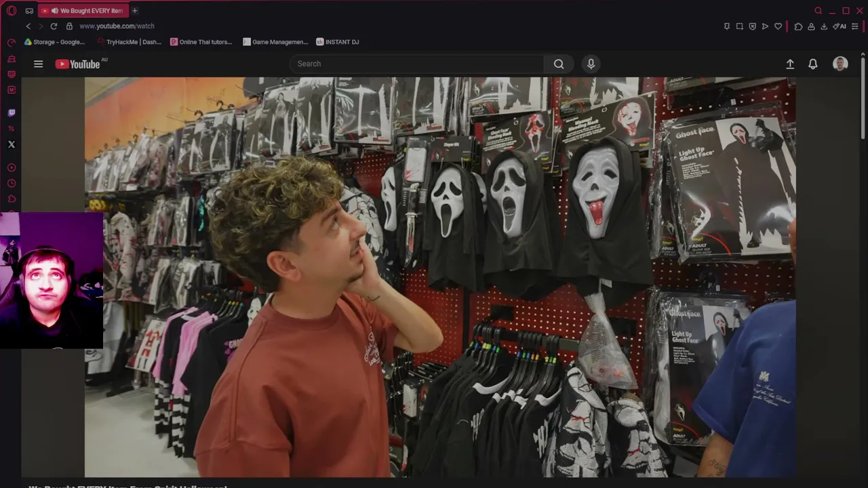This screenshot has height=488, width=868.
Task: Open the GX Corner gamepad icon
Action: click(29, 11)
